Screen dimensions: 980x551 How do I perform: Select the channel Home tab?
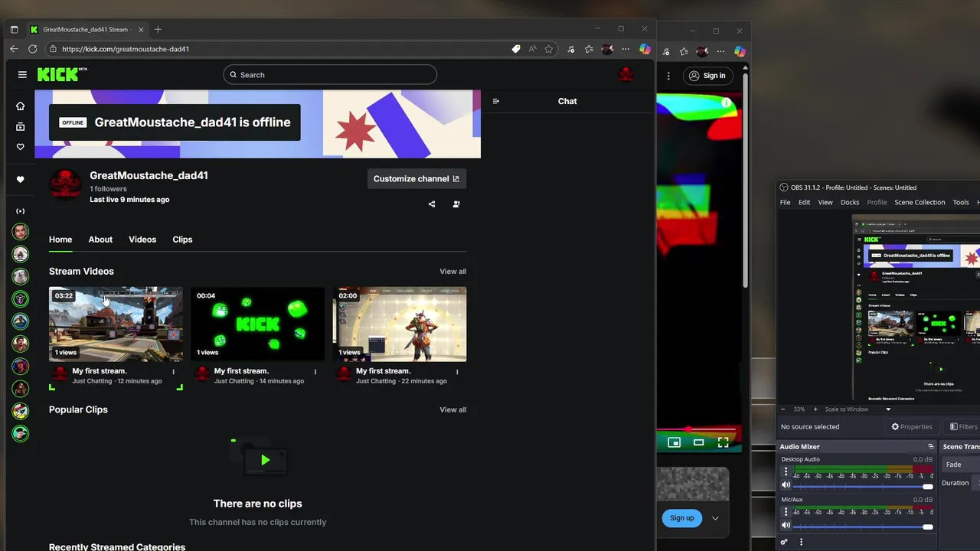click(60, 240)
